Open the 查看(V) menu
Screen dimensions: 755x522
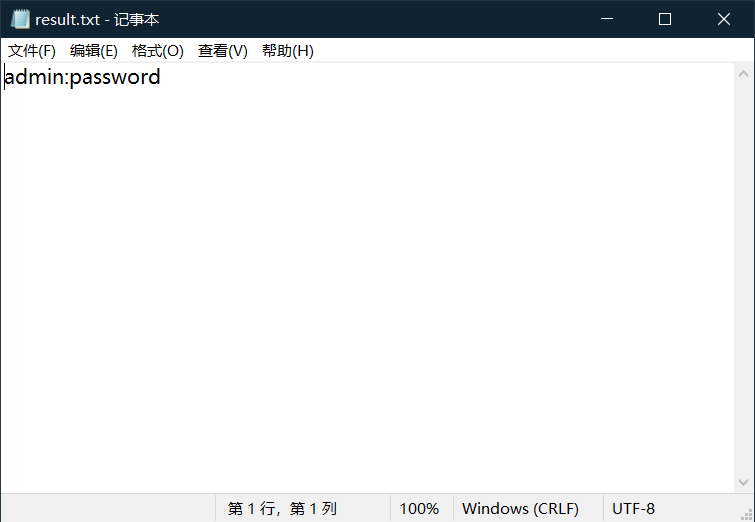pyautogui.click(x=223, y=51)
